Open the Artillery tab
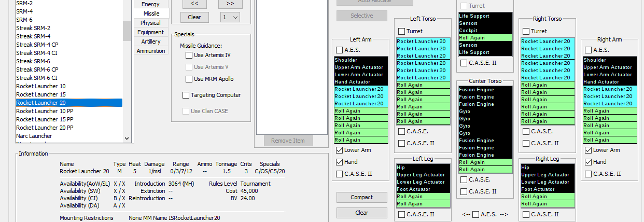 coord(151,41)
